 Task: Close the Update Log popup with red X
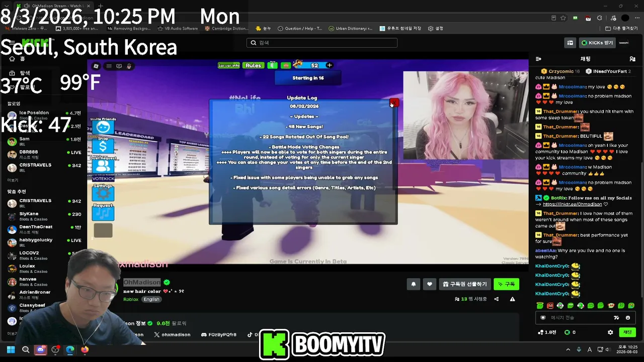pyautogui.click(x=394, y=103)
